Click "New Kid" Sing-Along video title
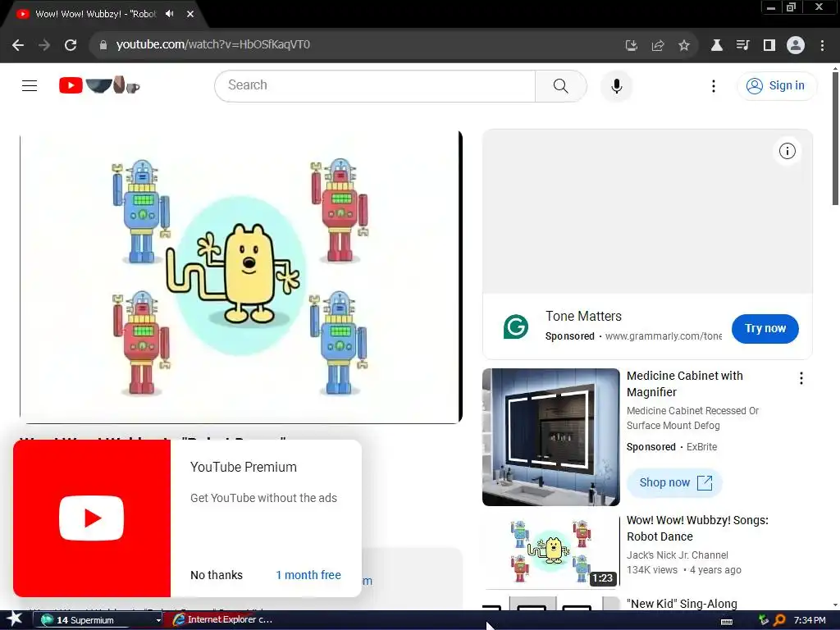The image size is (840, 630). 682,604
